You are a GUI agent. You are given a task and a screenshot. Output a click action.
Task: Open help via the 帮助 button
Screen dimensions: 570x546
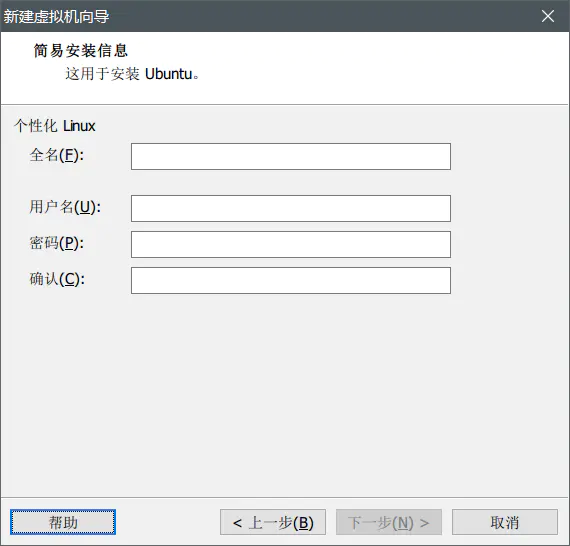pyautogui.click(x=63, y=522)
